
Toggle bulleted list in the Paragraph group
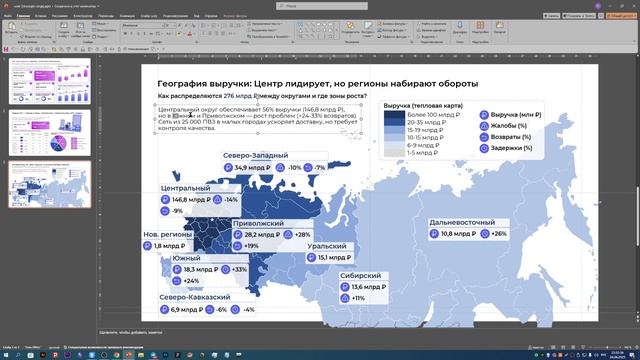(203, 26)
